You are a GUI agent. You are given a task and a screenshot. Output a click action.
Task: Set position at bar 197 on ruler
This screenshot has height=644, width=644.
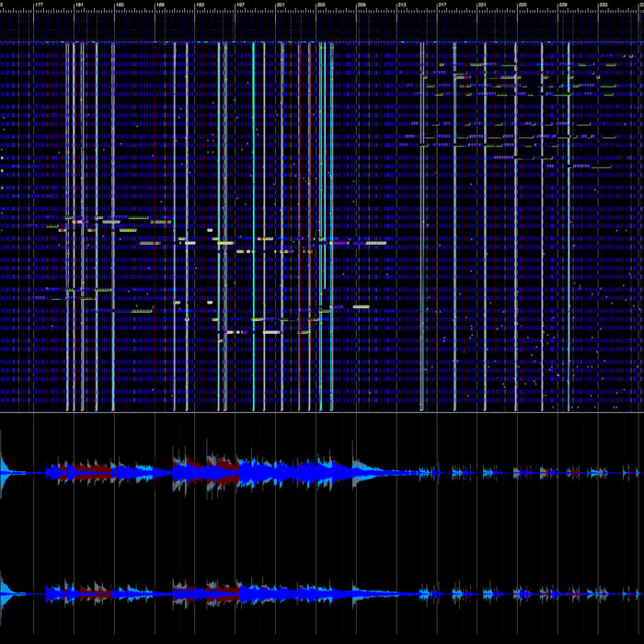point(241,5)
